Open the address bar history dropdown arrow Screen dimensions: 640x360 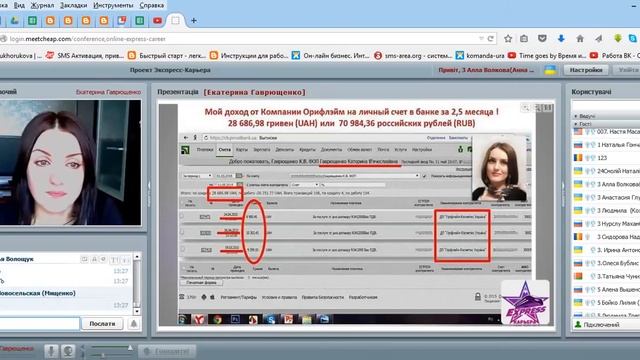(x=481, y=39)
